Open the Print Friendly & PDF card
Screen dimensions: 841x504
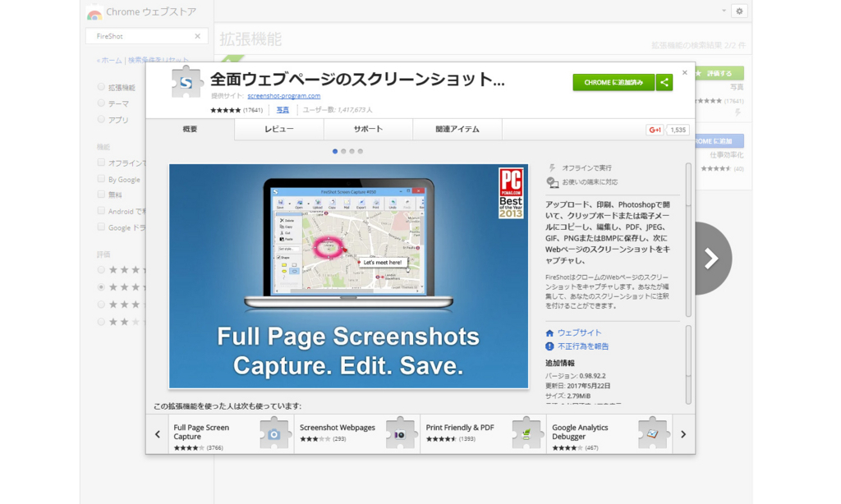point(483,433)
